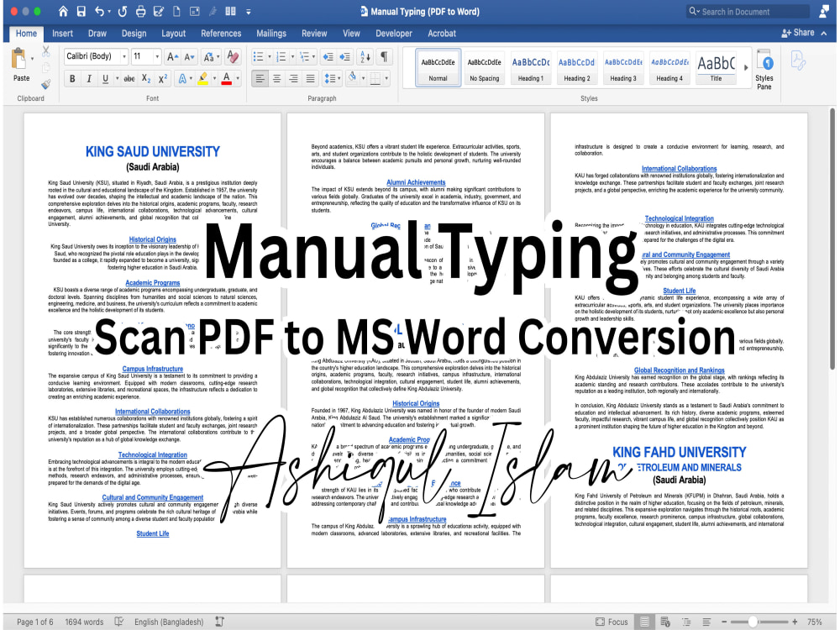Open the Design tab
Viewport: 840px width, 630px height.
pos(134,34)
